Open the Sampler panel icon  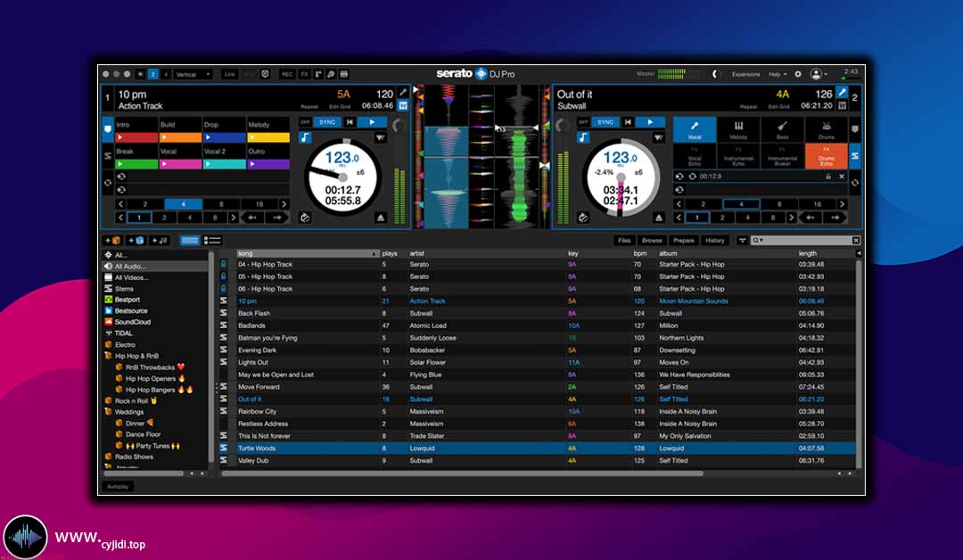(x=344, y=74)
